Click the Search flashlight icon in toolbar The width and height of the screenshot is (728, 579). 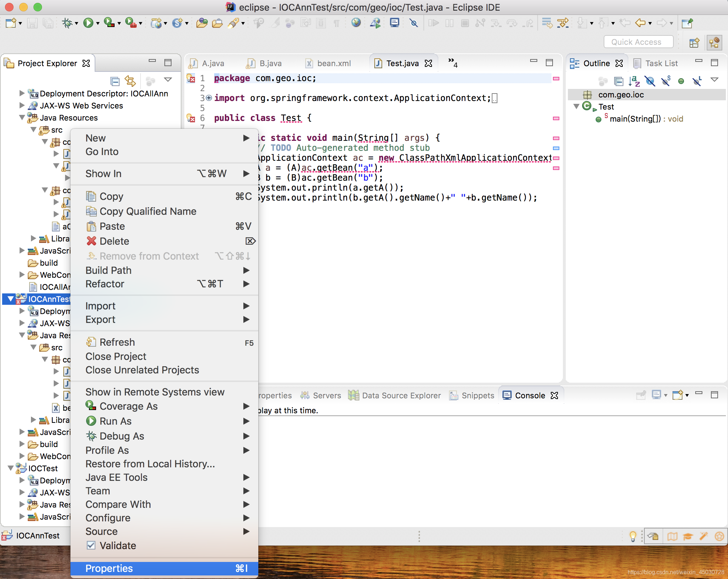[x=233, y=23]
